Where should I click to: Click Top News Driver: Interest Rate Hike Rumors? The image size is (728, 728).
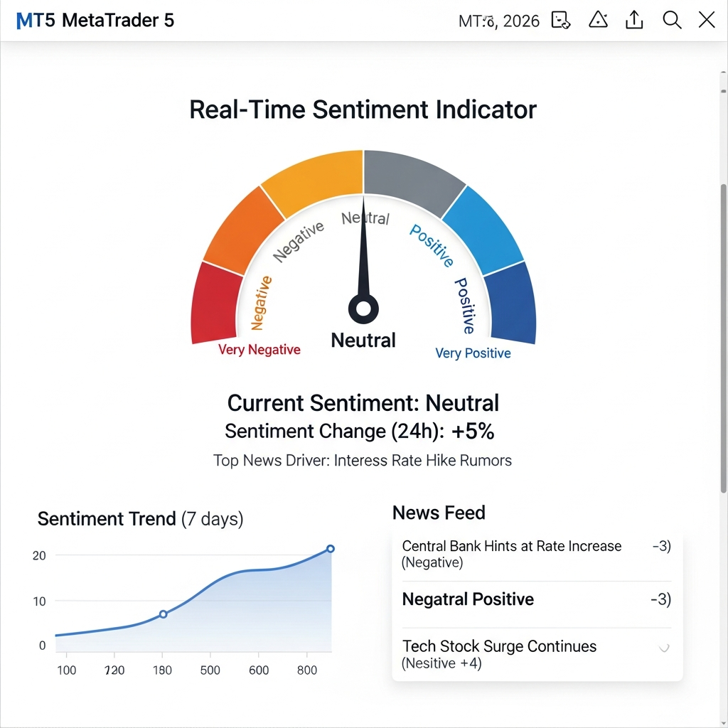point(363,460)
